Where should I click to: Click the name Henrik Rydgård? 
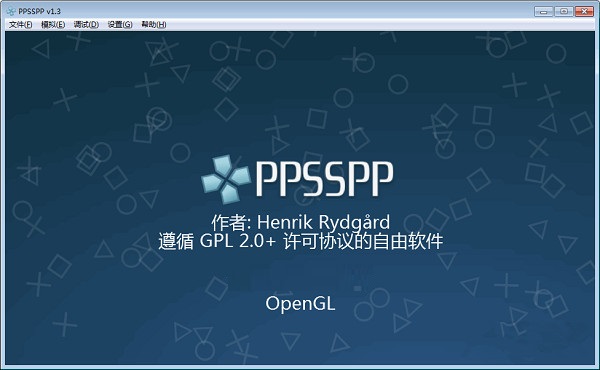[323, 223]
